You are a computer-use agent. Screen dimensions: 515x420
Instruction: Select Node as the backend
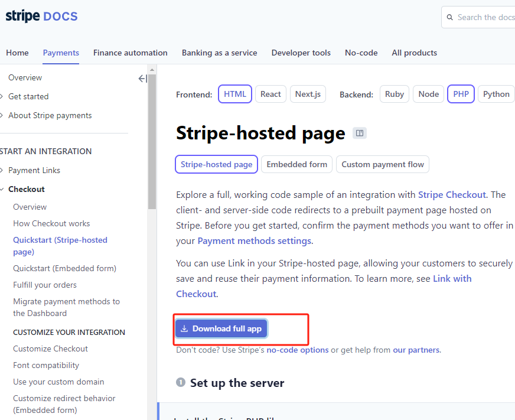(428, 94)
